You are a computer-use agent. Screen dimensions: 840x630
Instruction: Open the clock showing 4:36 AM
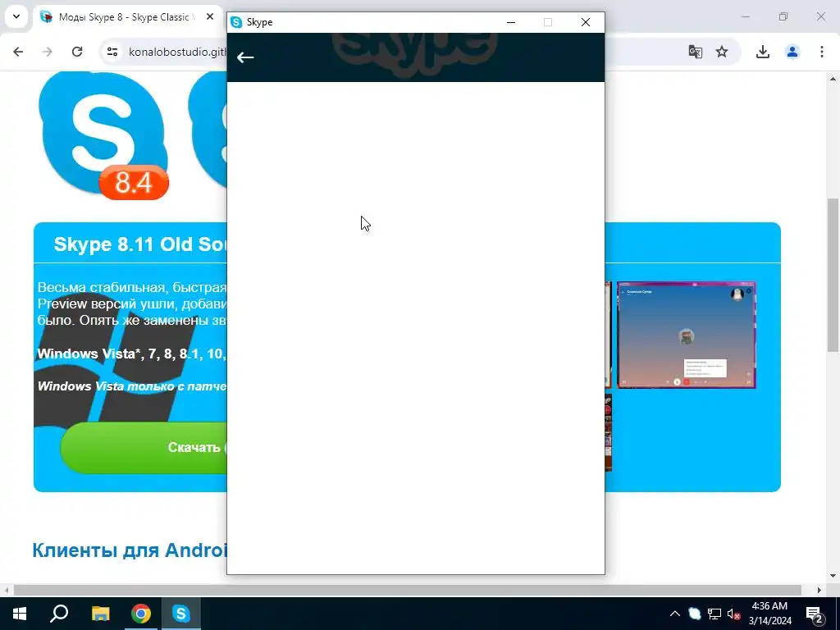coord(769,614)
